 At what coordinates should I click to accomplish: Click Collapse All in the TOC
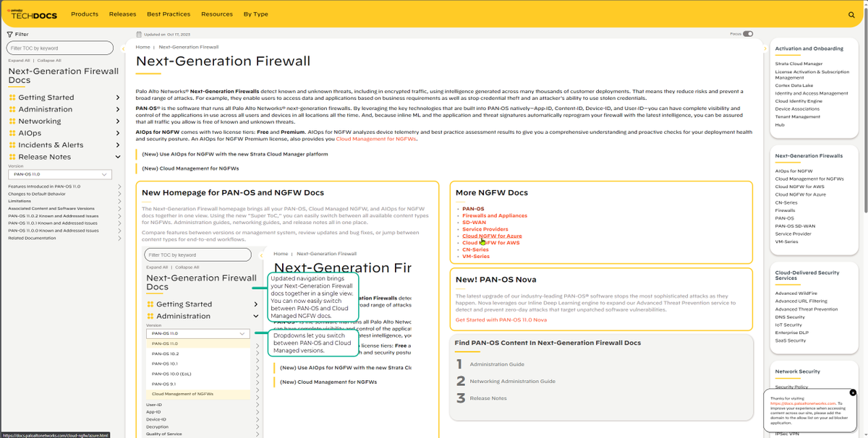48,61
